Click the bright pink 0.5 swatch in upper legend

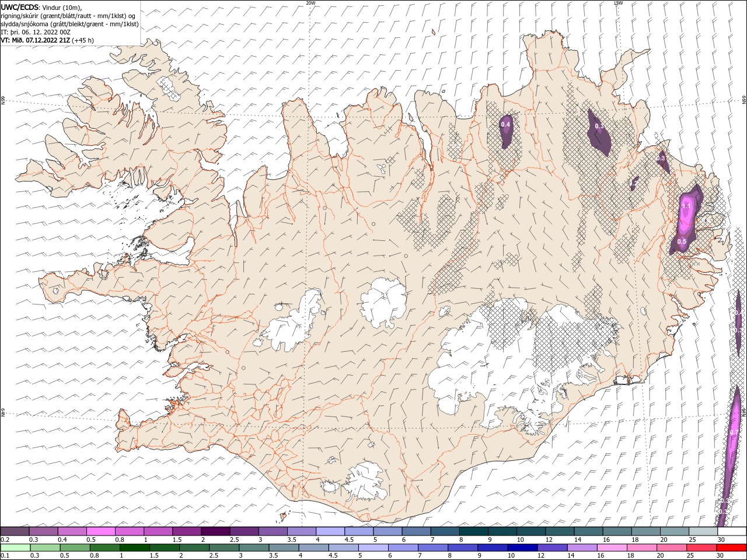pyautogui.click(x=100, y=531)
